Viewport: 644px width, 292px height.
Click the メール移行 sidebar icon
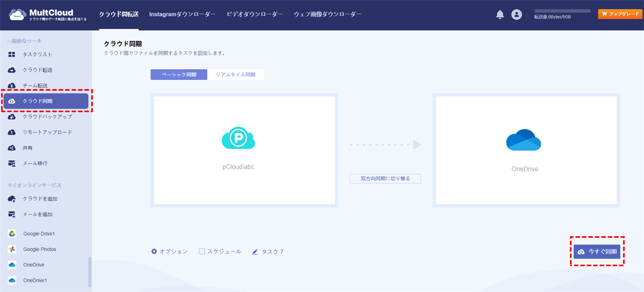(12, 163)
